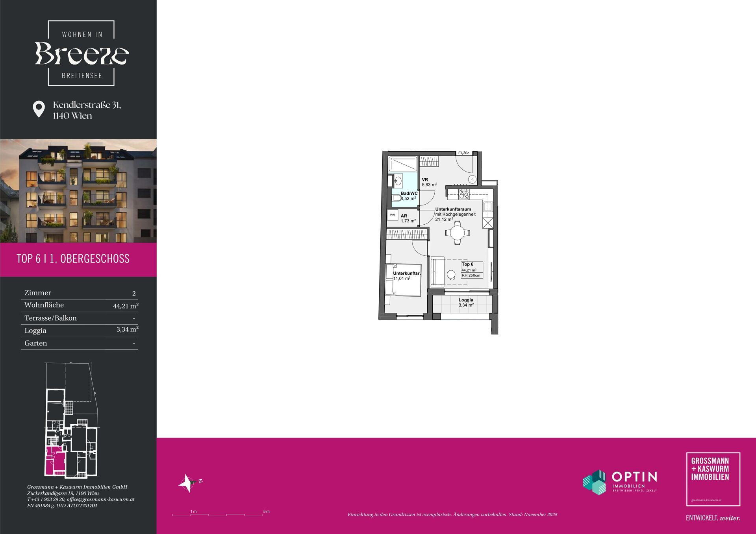Click the office@grossmann-kaswurm.at email address

click(x=100, y=499)
